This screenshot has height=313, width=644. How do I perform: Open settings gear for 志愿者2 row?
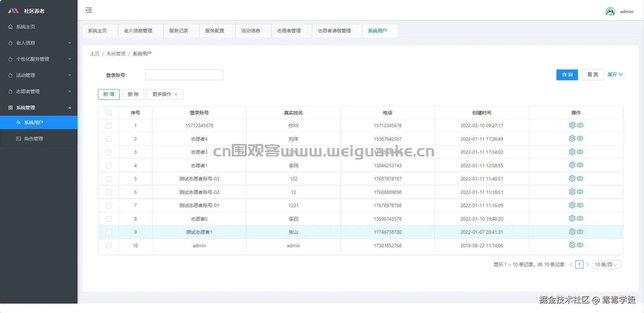click(572, 218)
